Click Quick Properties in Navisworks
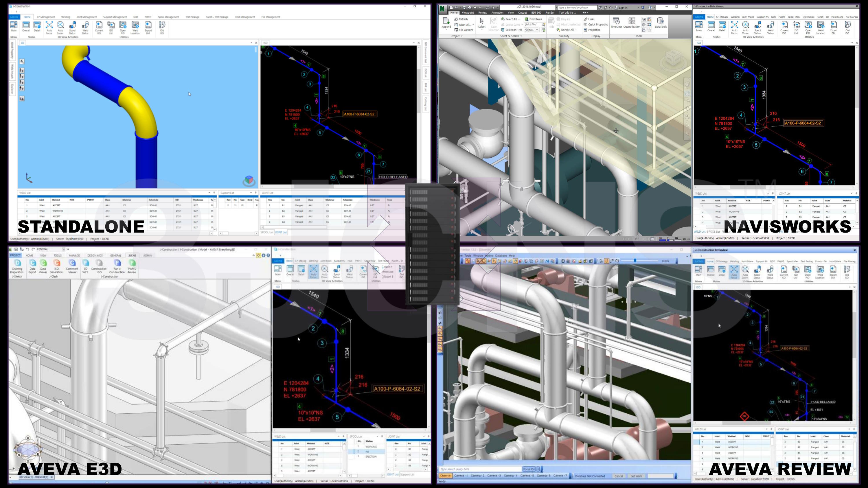The width and height of the screenshot is (868, 488). [x=596, y=25]
